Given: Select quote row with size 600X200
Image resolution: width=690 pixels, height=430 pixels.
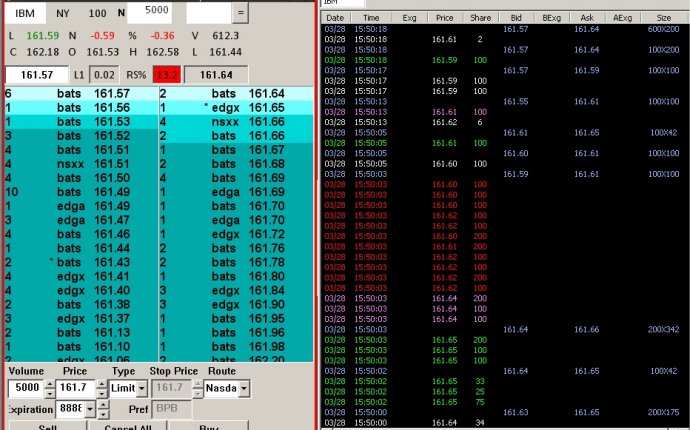Looking at the screenshot, I should (x=505, y=29).
